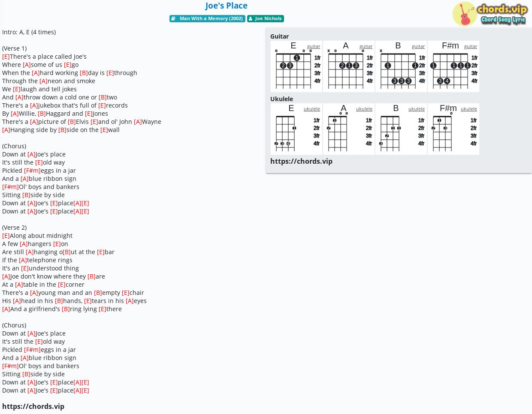Click the [B] chord before 'are' in Verse 2
The height and width of the screenshot is (414, 532).
[x=91, y=276]
